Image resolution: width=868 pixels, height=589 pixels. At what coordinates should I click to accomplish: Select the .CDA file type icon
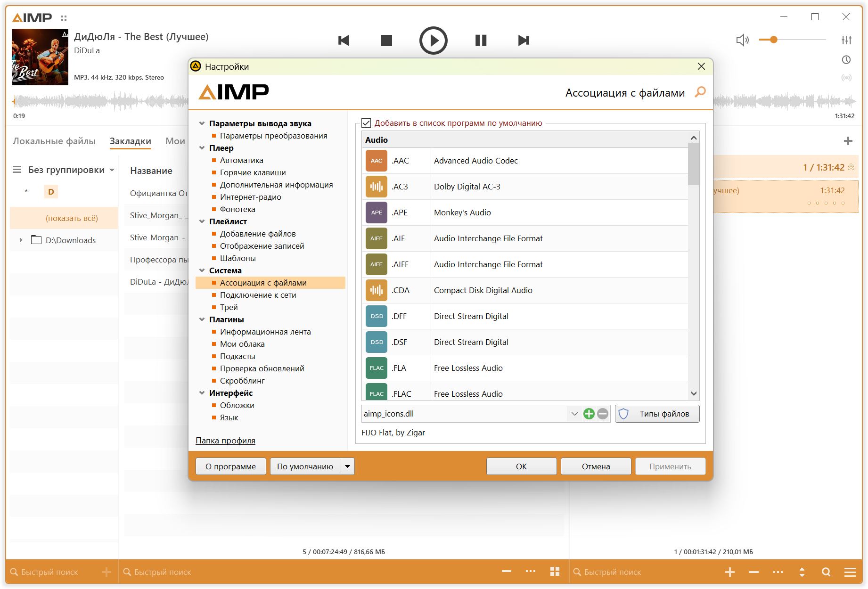point(376,290)
